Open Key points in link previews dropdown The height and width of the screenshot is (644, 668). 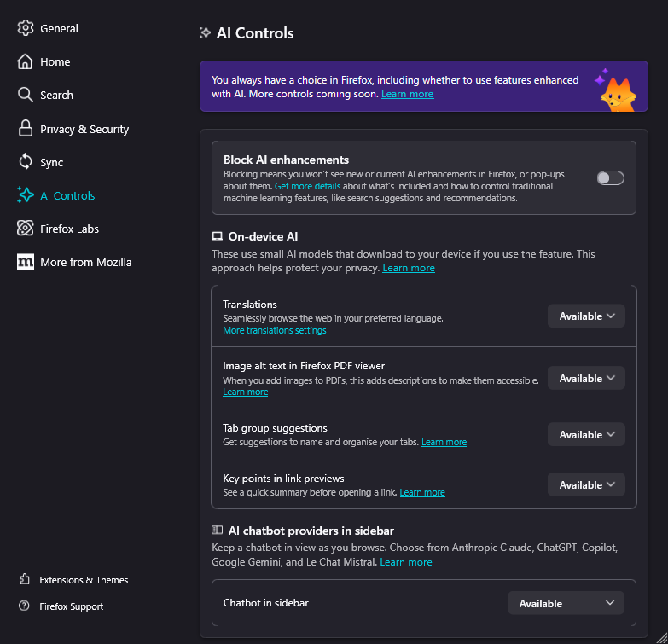(586, 484)
